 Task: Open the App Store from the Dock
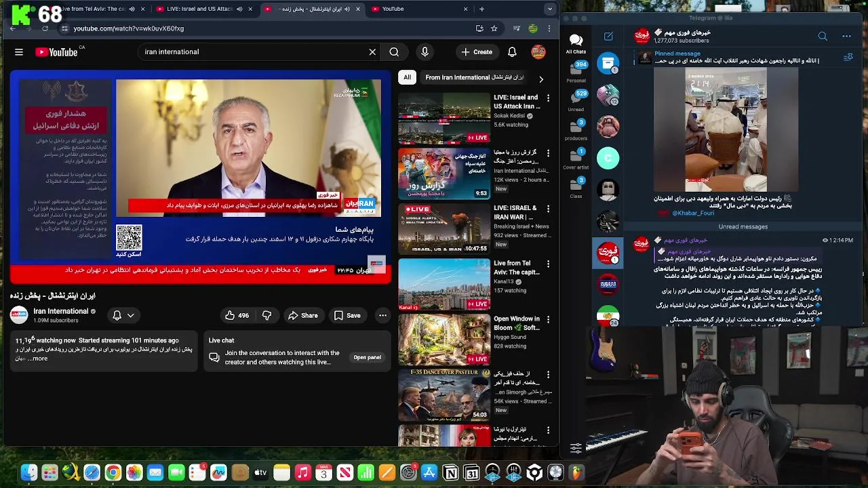pos(429,472)
